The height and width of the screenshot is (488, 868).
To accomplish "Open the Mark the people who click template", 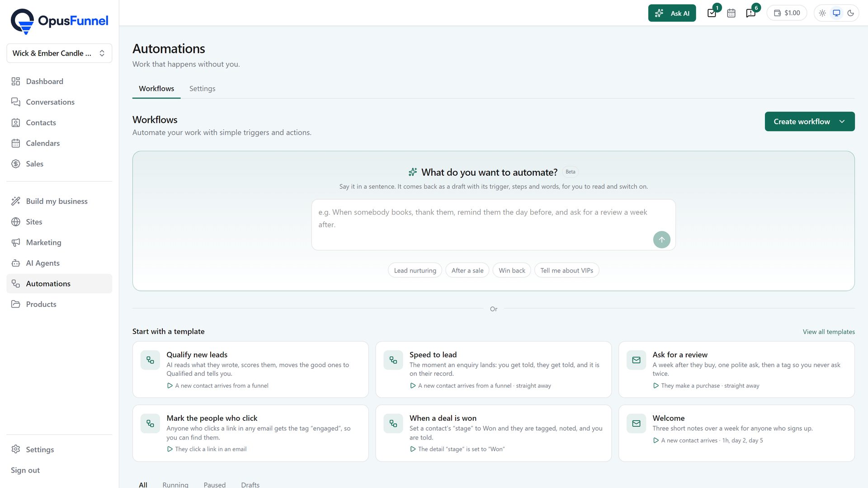I will pyautogui.click(x=250, y=433).
